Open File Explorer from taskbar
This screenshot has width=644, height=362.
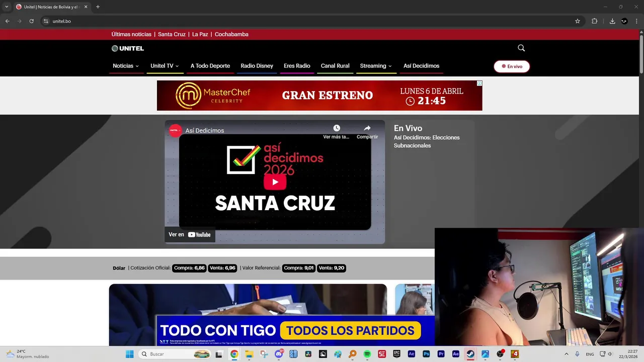coord(249,354)
